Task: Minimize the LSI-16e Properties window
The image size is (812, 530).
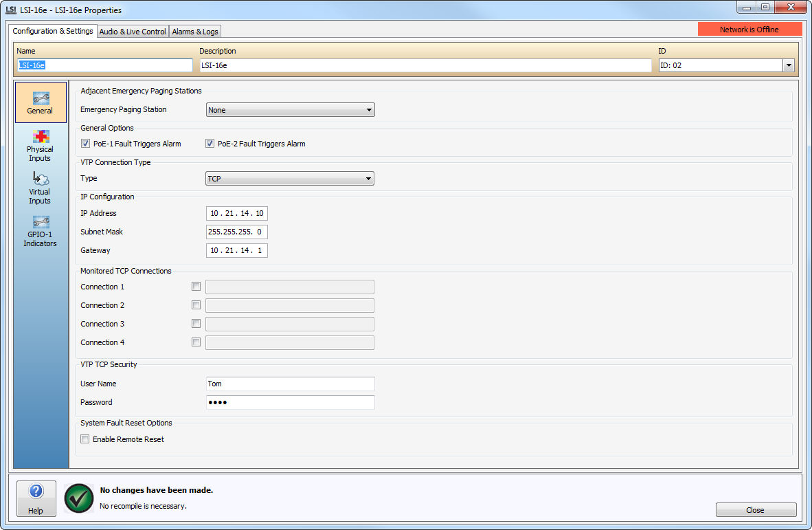Action: [x=747, y=8]
